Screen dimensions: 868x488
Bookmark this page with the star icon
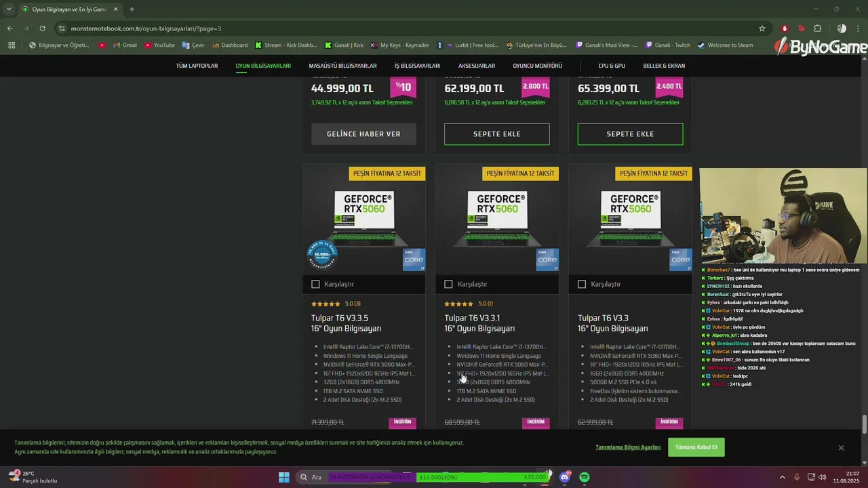click(762, 28)
